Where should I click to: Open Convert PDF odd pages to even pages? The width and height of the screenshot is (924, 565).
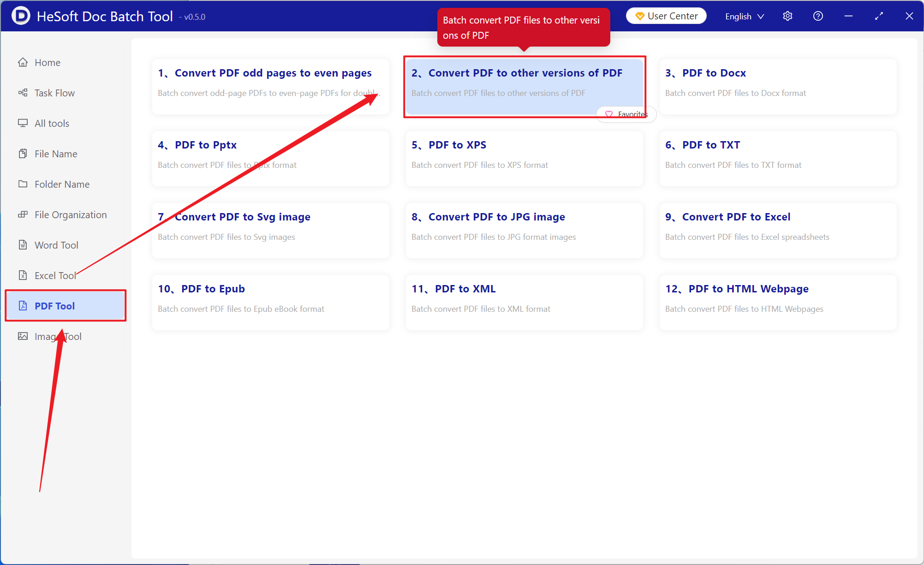[271, 87]
